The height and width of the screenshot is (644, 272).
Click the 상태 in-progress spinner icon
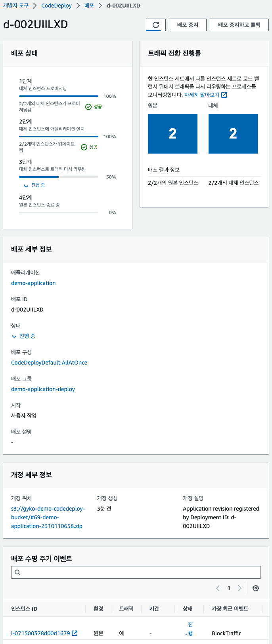coord(14,336)
